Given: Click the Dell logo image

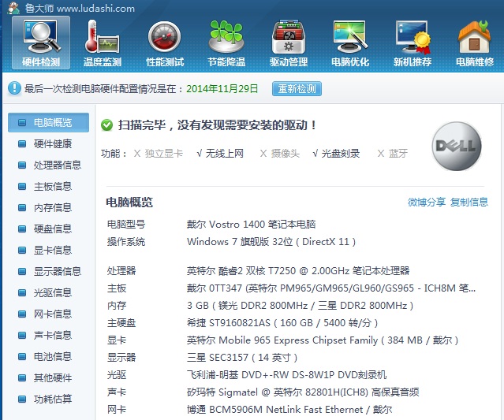Looking at the screenshot, I should [x=457, y=147].
